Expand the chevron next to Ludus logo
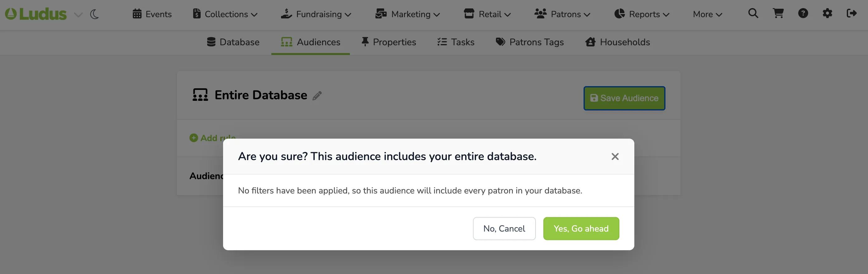The image size is (868, 274). (x=78, y=15)
